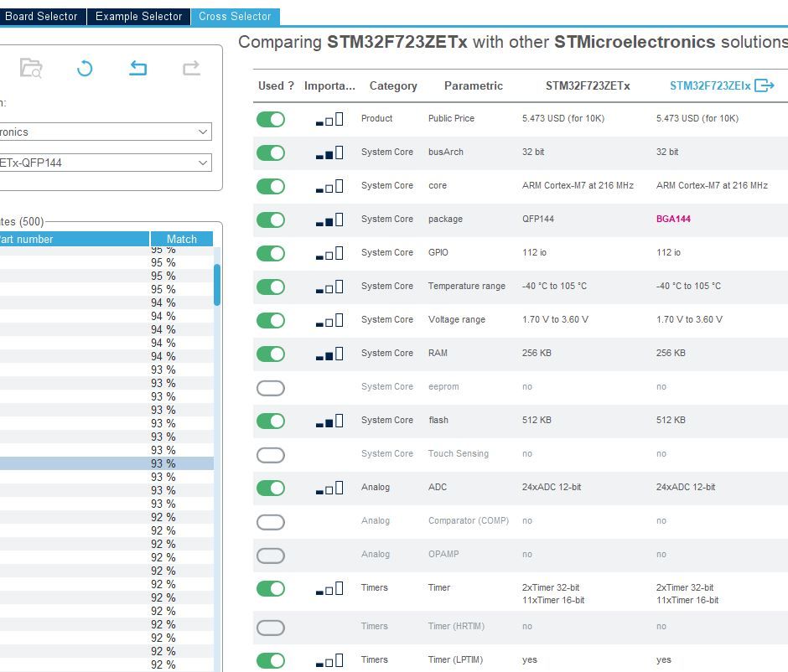Enable the Timer (HRTIM) toggle

pos(271,628)
